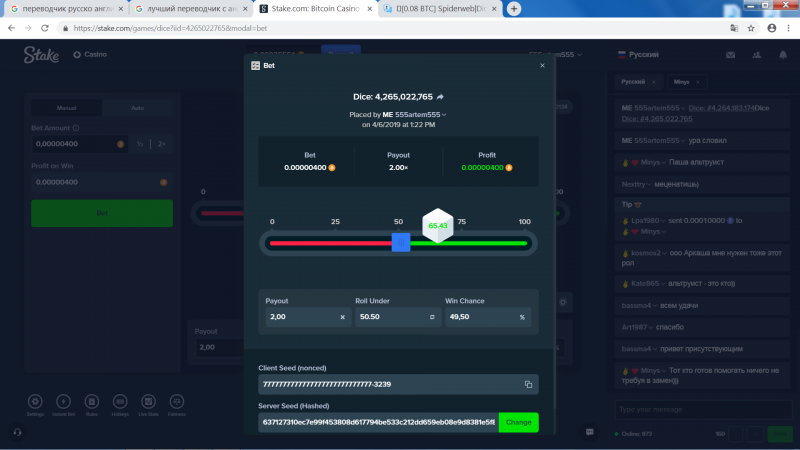
Task: Select the Minys chat tab
Action: click(681, 82)
